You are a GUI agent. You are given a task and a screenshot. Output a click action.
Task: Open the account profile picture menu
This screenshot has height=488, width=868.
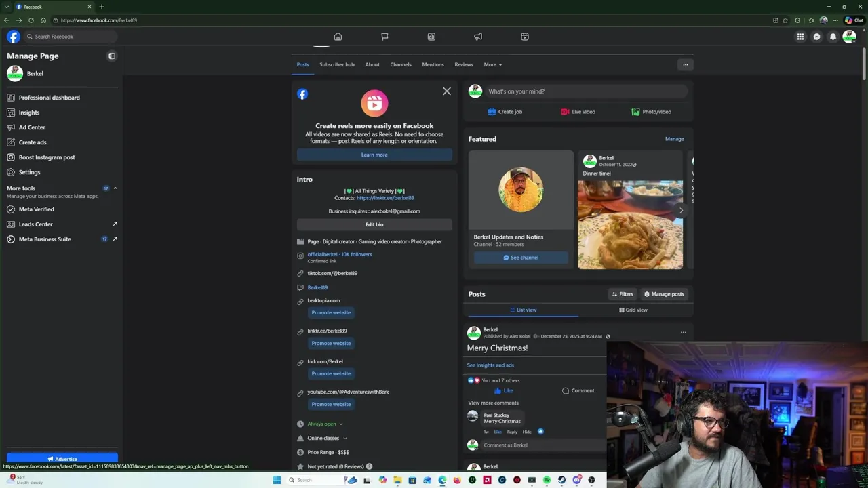point(849,37)
